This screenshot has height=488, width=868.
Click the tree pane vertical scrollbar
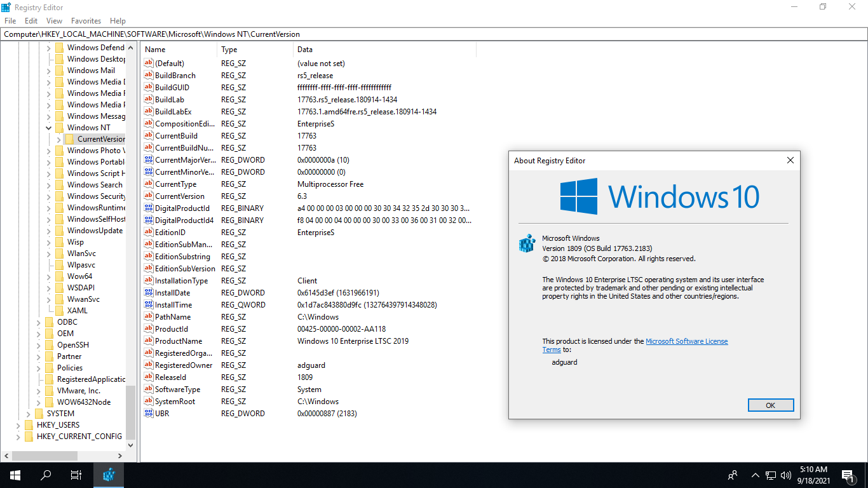(131, 412)
